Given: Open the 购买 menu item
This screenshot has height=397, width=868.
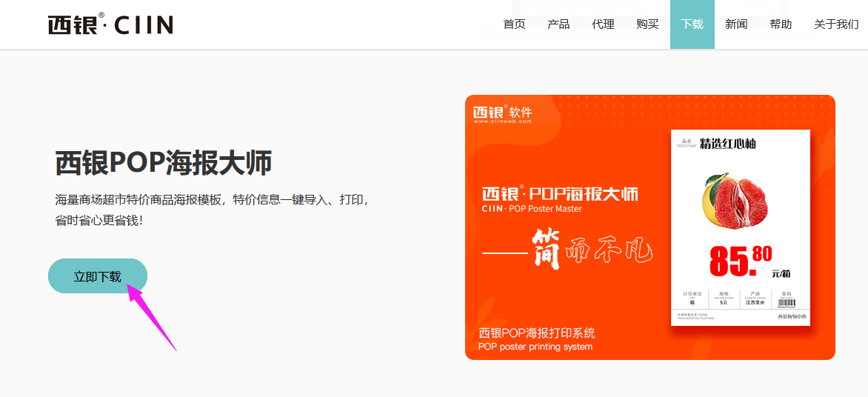Looking at the screenshot, I should (647, 24).
